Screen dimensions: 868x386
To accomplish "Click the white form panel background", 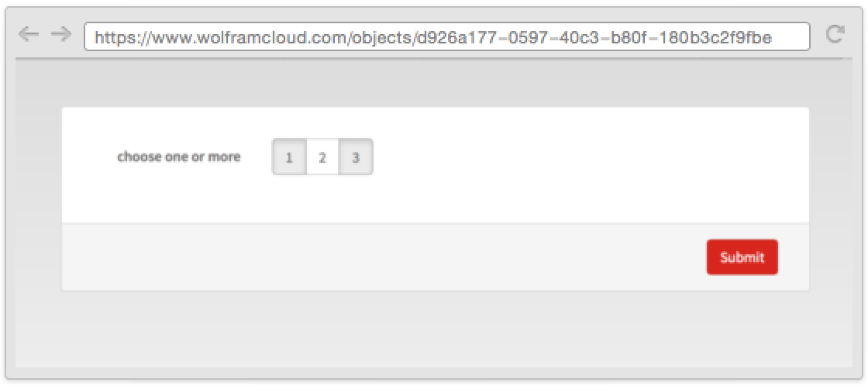I will (553, 166).
